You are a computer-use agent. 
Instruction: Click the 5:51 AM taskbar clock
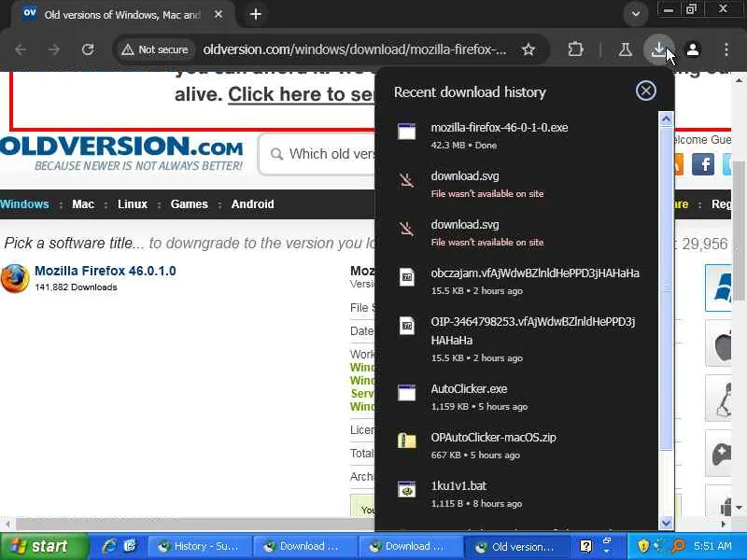712,546
